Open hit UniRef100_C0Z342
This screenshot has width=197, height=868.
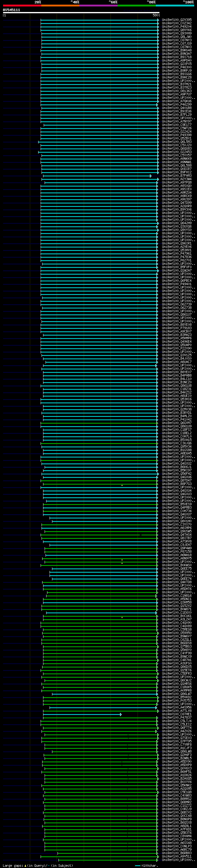tap(177, 23)
